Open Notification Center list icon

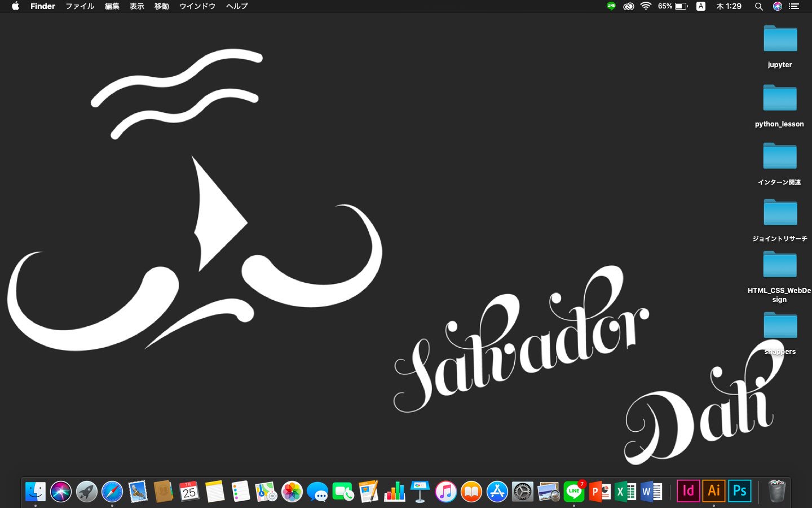(794, 6)
